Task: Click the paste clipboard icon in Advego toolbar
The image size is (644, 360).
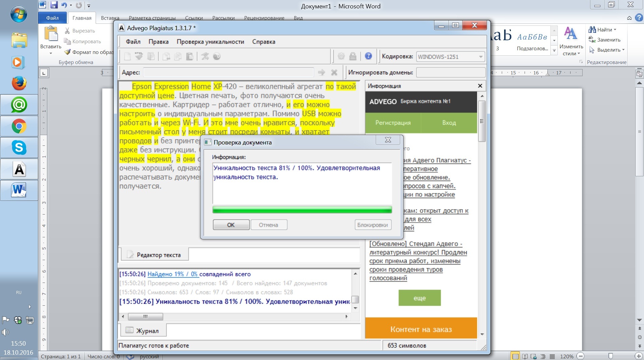Action: pyautogui.click(x=190, y=56)
